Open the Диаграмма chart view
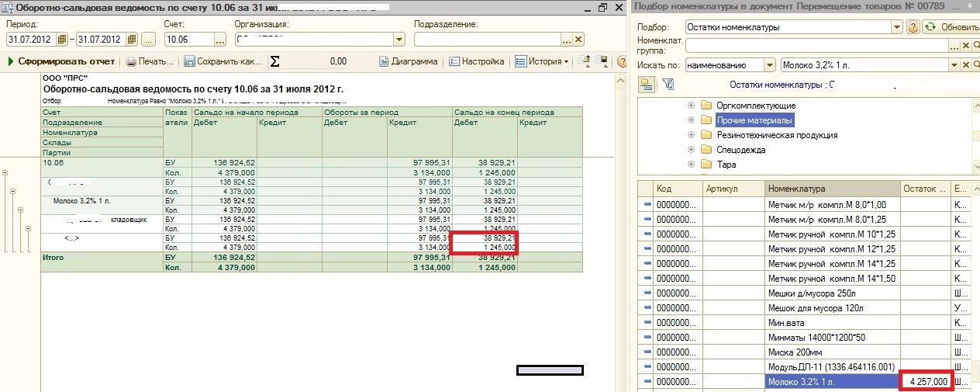The image size is (980, 392). coord(408,61)
